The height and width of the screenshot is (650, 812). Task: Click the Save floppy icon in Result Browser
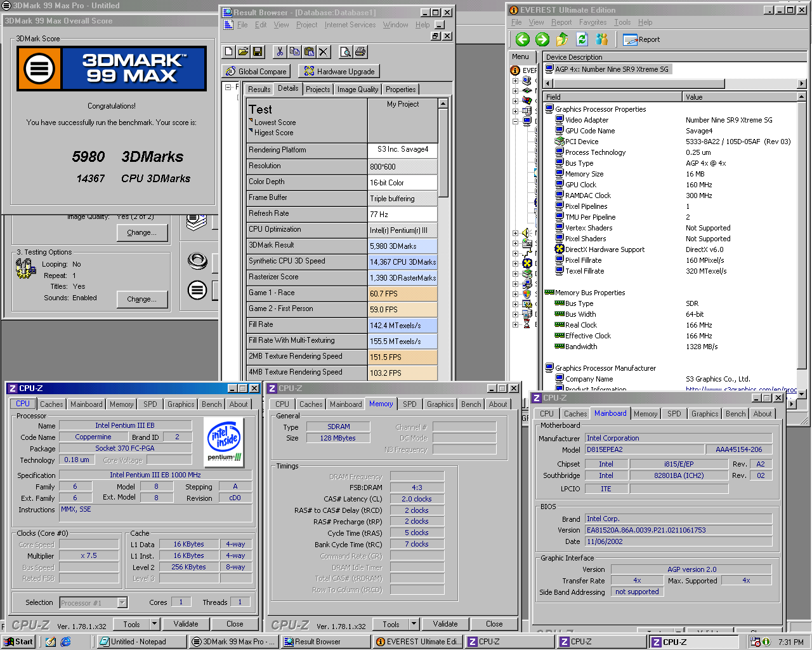258,51
